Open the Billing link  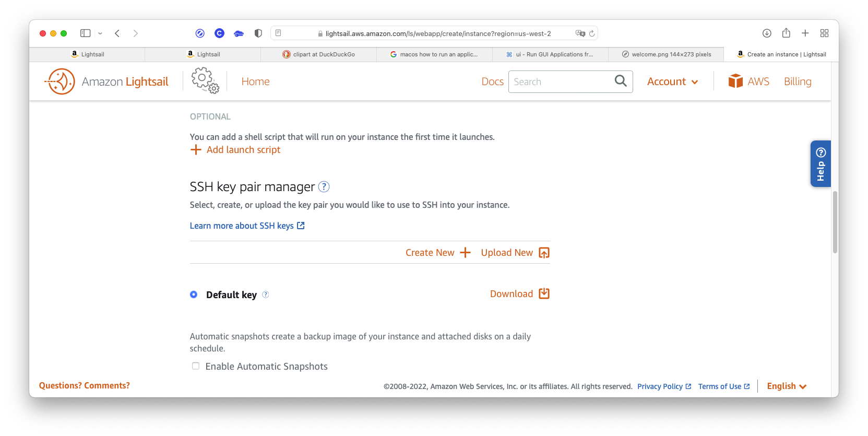click(x=798, y=81)
